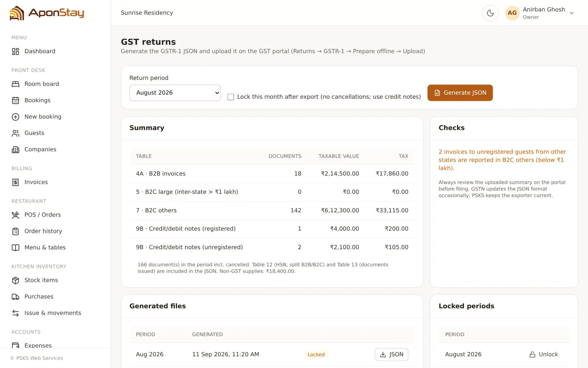Click the Order history clipboard icon
This screenshot has height=368, width=588.
click(16, 231)
